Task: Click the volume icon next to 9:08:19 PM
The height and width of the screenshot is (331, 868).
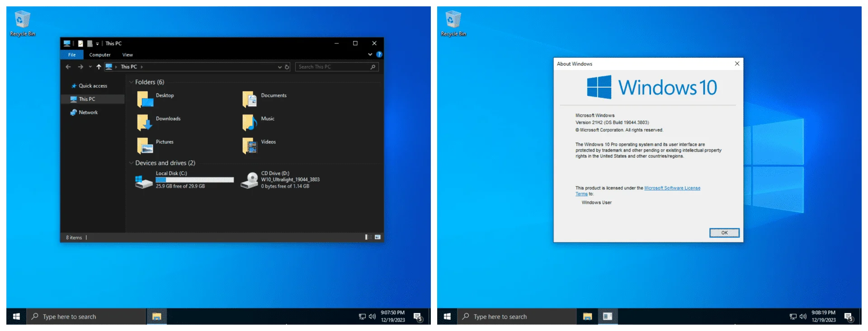Action: point(803,317)
